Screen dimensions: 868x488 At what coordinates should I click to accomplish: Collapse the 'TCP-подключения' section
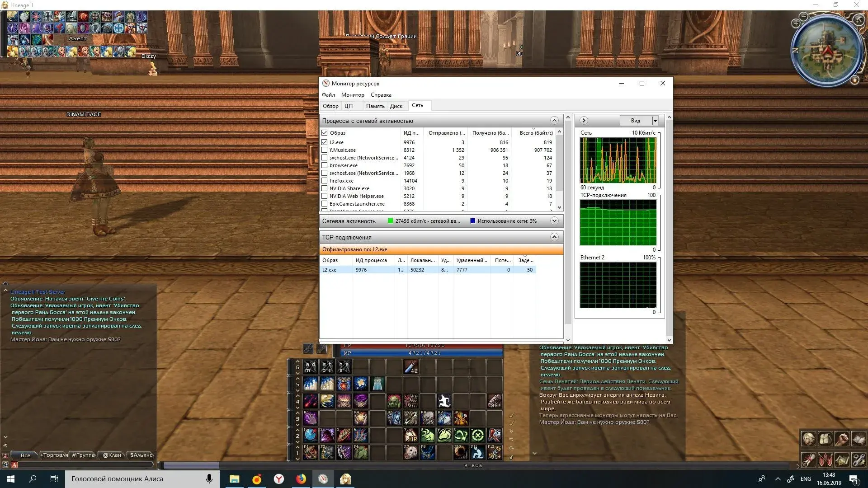click(x=554, y=237)
